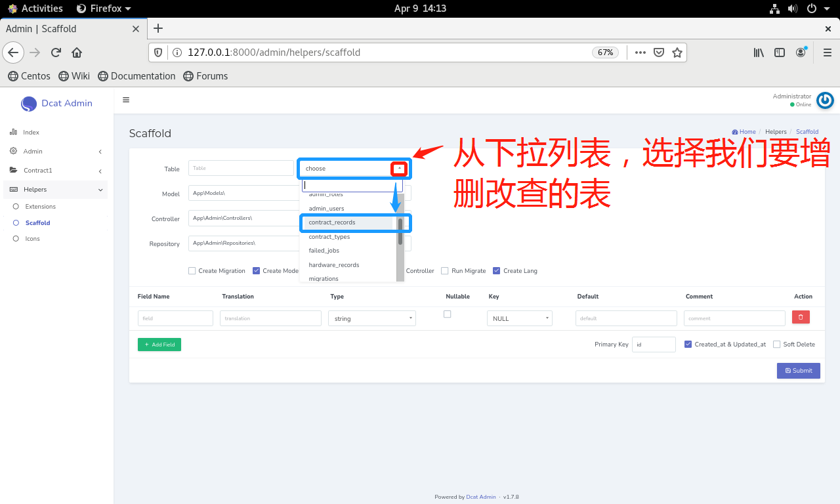Screen dimensions: 840x504
Task: Enable the Create Migration checkbox
Action: click(192, 270)
